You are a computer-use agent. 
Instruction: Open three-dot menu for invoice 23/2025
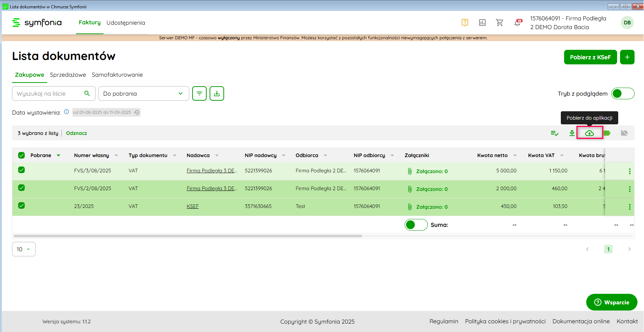click(x=629, y=207)
